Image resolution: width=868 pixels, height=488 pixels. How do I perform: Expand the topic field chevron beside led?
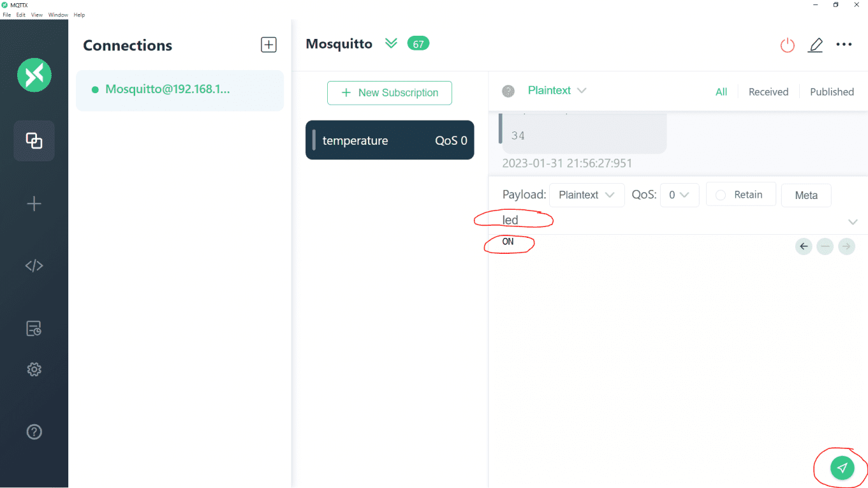(x=853, y=222)
